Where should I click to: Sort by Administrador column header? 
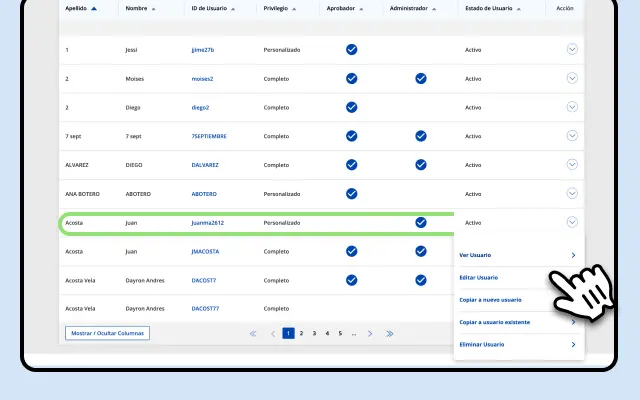(412, 8)
